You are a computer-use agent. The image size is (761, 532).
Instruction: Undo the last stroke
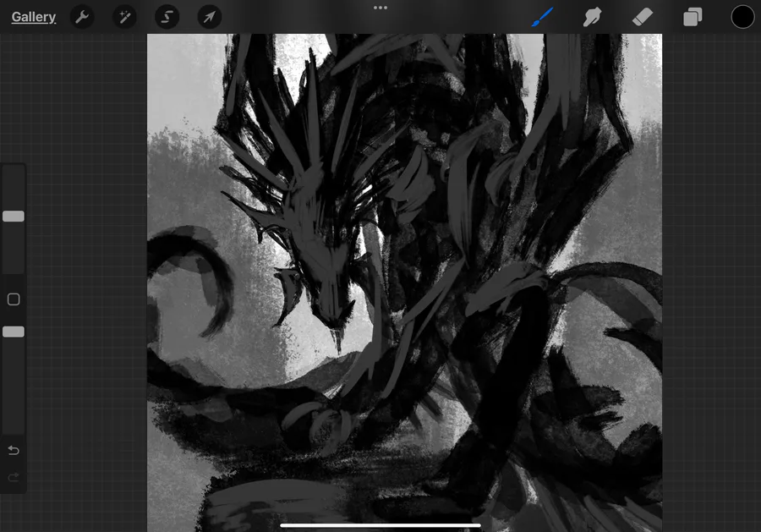pos(14,451)
